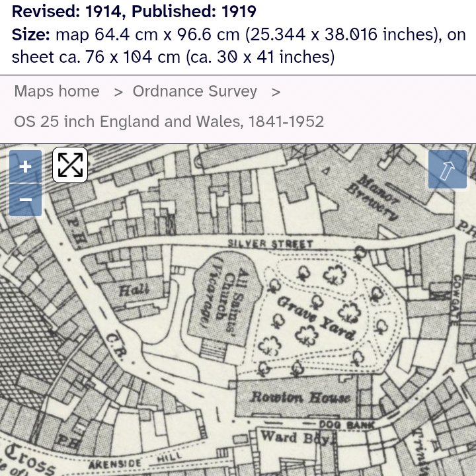Viewport: 476px width, 476px height.
Task: Click the Hall building label
Action: pos(134,290)
